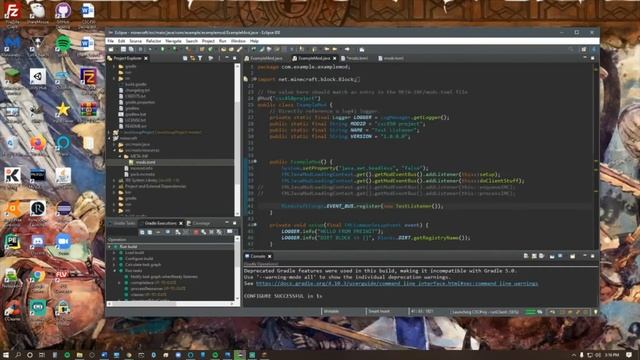The height and width of the screenshot is (360, 640).
Task: Click the Windows Start button
Action: point(6,355)
